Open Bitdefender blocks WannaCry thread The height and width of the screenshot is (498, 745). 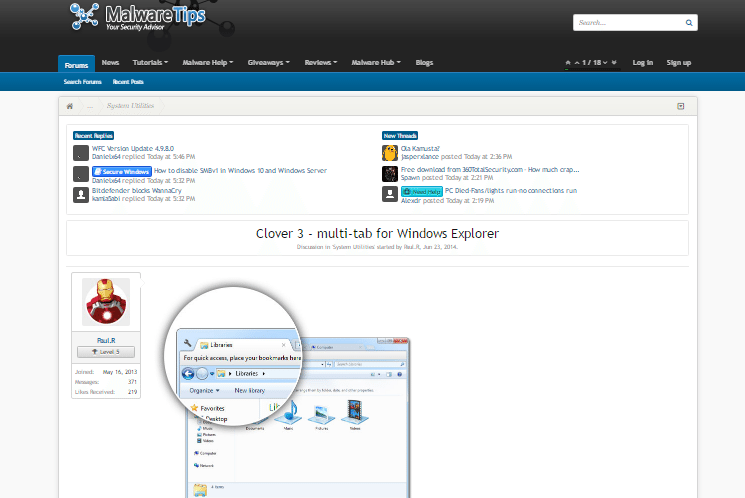(x=137, y=191)
